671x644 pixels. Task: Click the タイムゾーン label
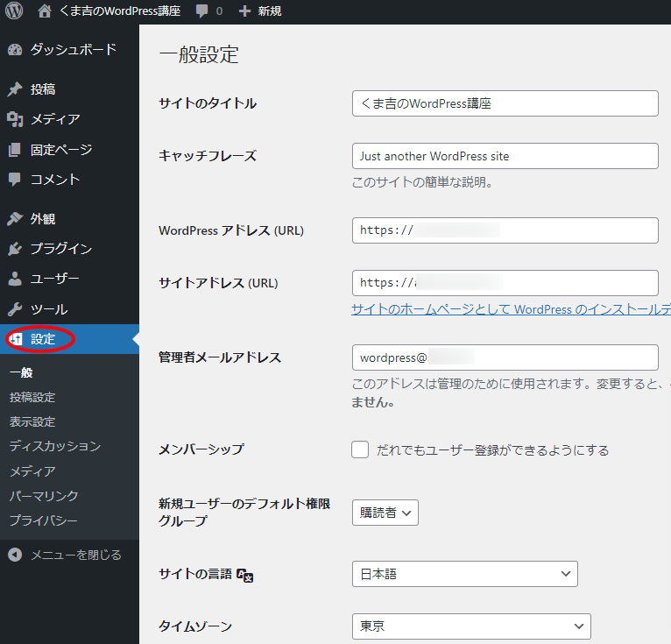click(195, 626)
